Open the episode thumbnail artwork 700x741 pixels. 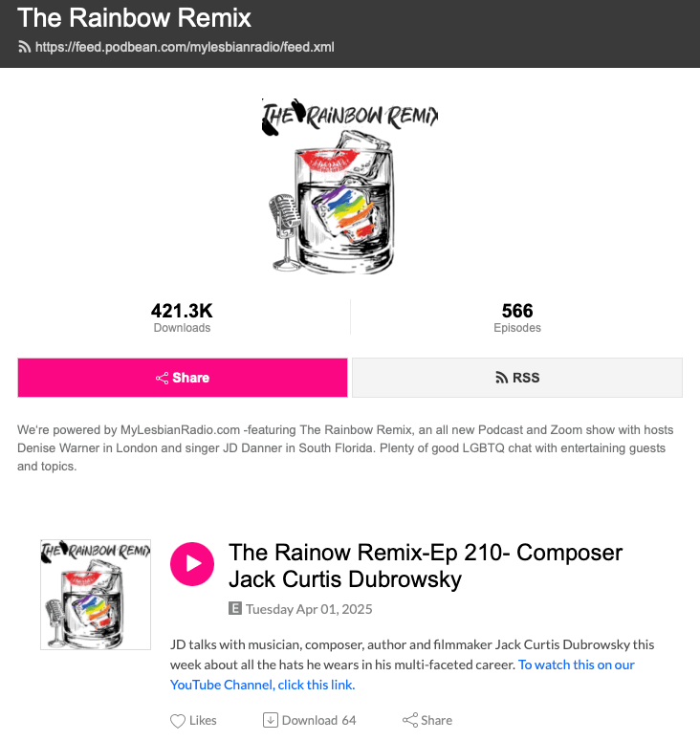[x=96, y=594]
